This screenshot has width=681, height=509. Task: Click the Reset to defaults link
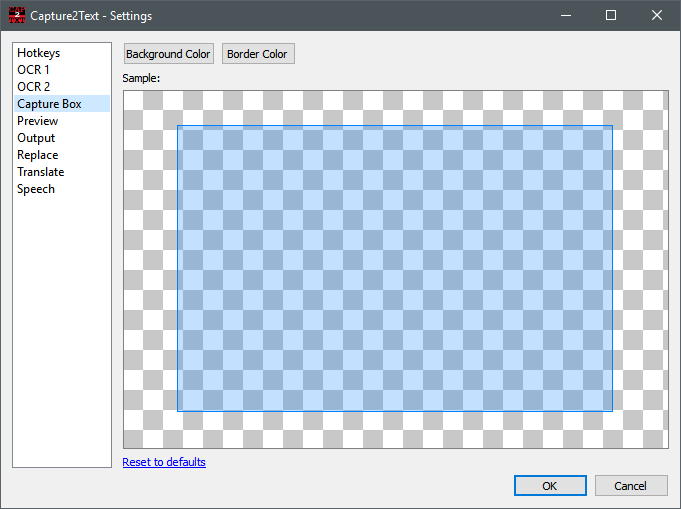(164, 462)
